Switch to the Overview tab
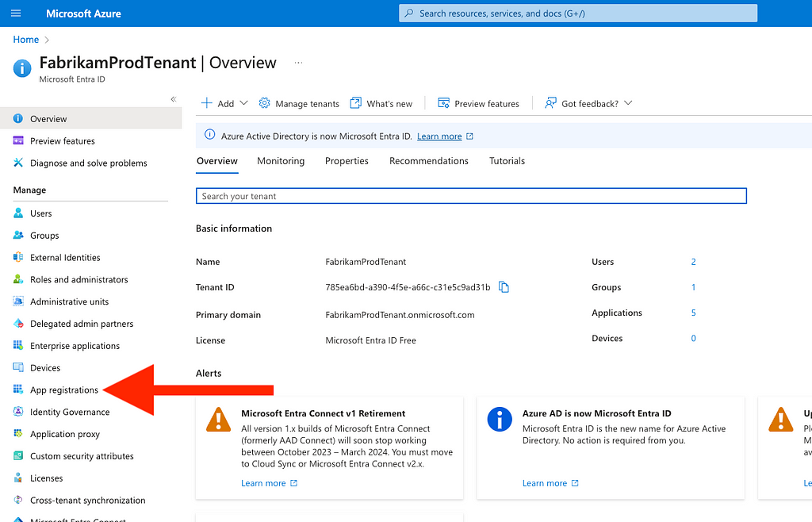The width and height of the screenshot is (812, 522). [217, 161]
